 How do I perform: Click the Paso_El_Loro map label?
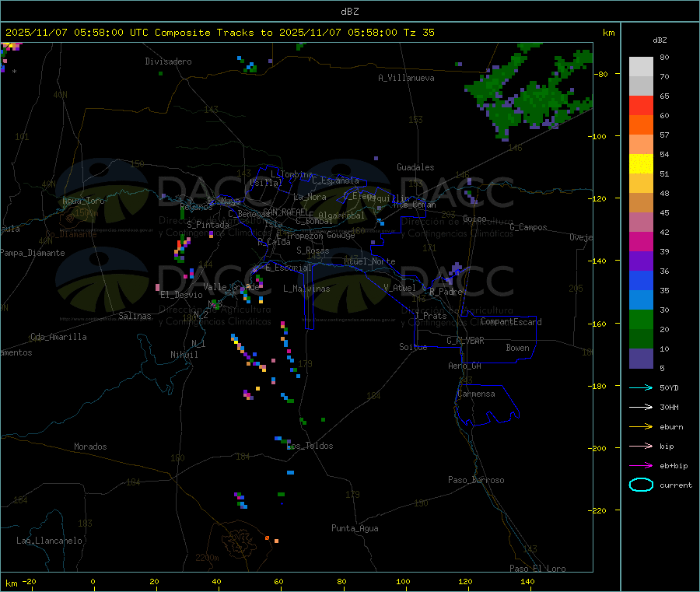coord(537,569)
